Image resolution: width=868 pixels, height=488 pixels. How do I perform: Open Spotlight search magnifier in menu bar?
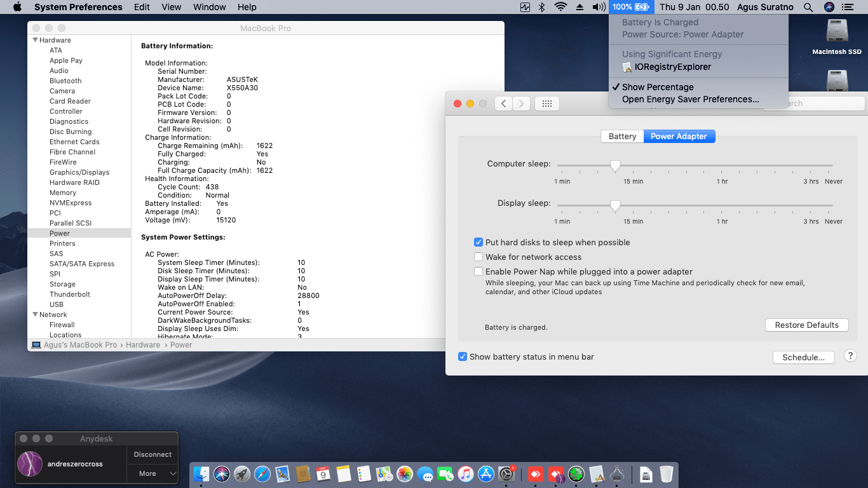[808, 7]
